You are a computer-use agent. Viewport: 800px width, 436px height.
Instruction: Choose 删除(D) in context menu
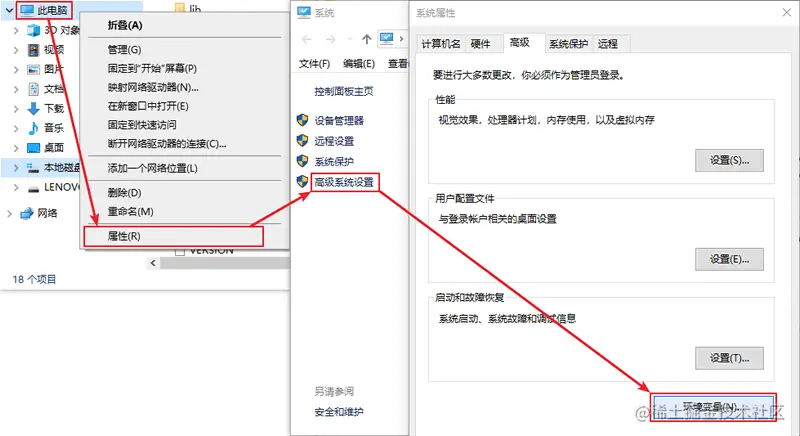pyautogui.click(x=184, y=193)
